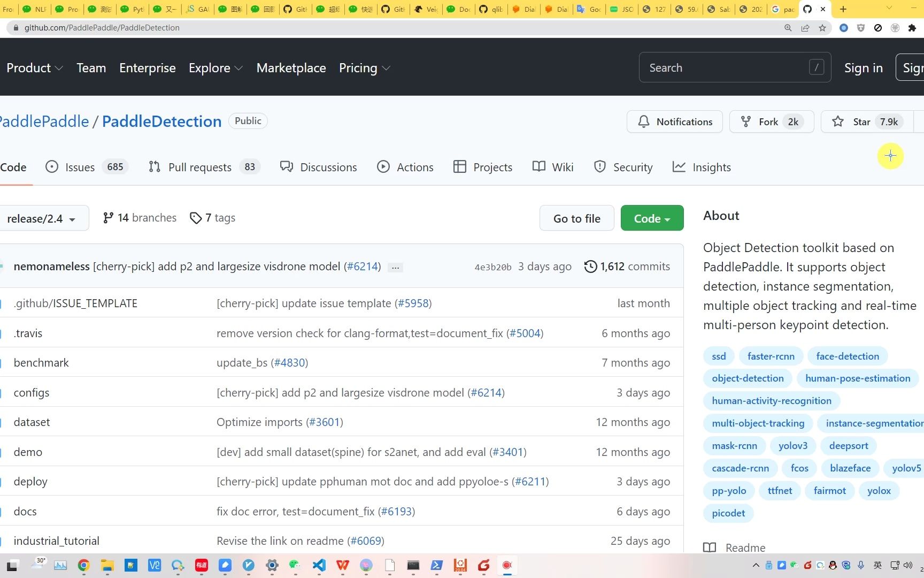Expand commit message ellipsis button
The height and width of the screenshot is (578, 924).
pyautogui.click(x=395, y=267)
